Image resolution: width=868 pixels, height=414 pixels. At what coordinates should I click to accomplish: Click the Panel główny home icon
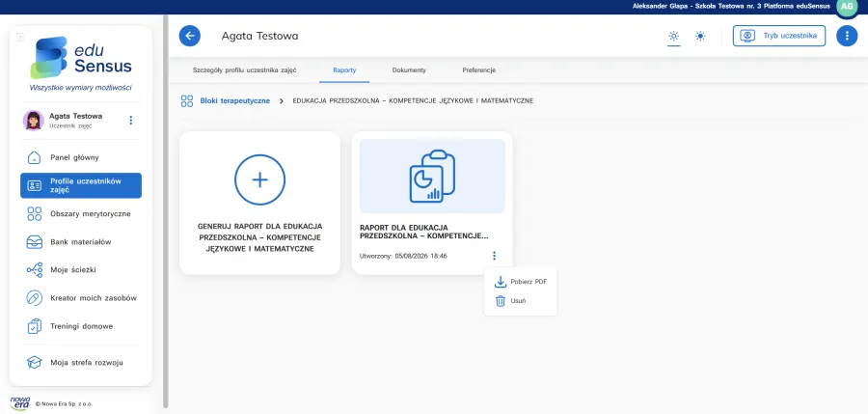click(35, 157)
